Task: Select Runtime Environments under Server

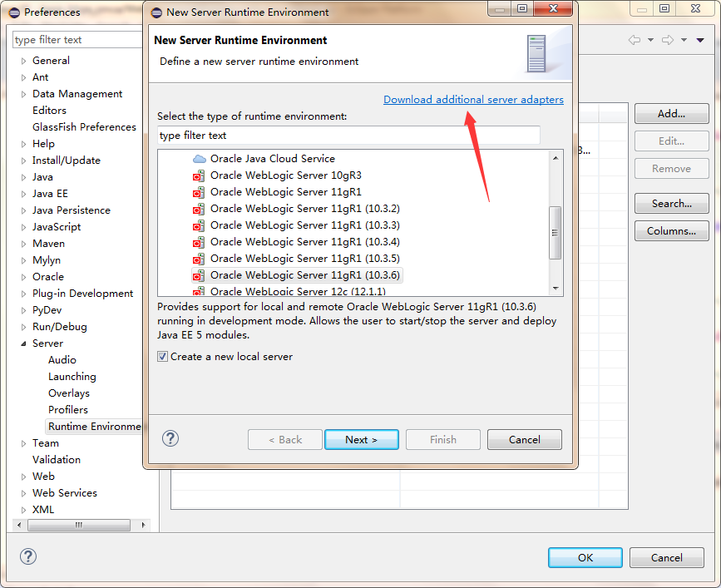Action: [x=94, y=427]
